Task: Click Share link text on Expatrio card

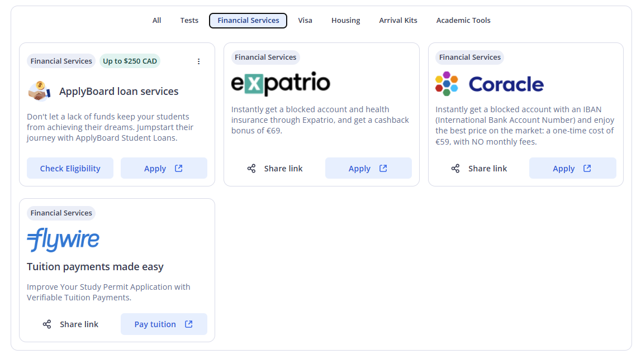Action: click(x=283, y=168)
